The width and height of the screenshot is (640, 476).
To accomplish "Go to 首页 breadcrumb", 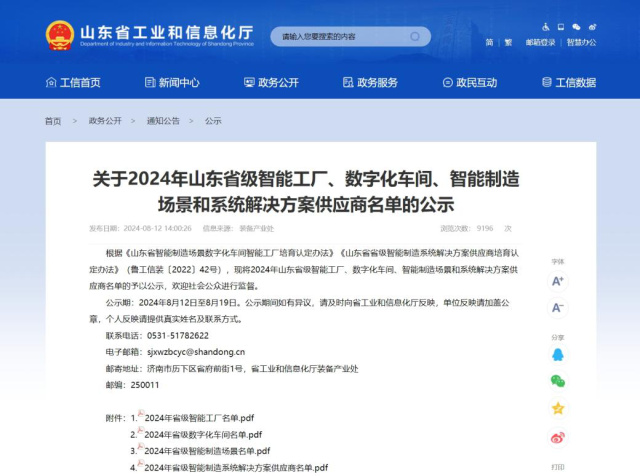I will point(53,121).
